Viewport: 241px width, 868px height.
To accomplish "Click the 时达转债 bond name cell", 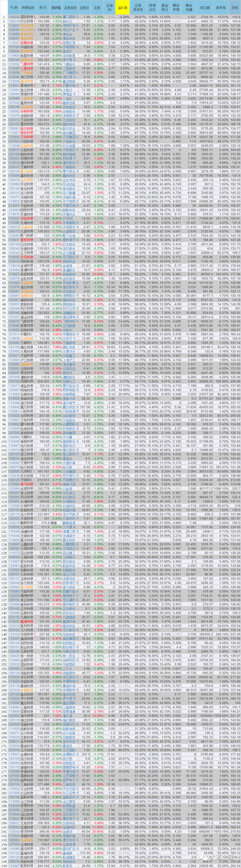I will [28, 21].
